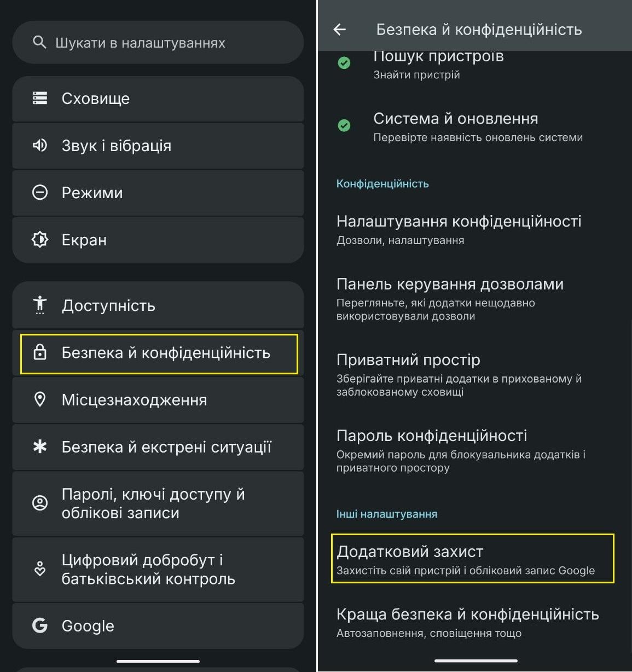632x672 pixels.
Task: Select the Режими minus-circle icon
Action: 39,193
